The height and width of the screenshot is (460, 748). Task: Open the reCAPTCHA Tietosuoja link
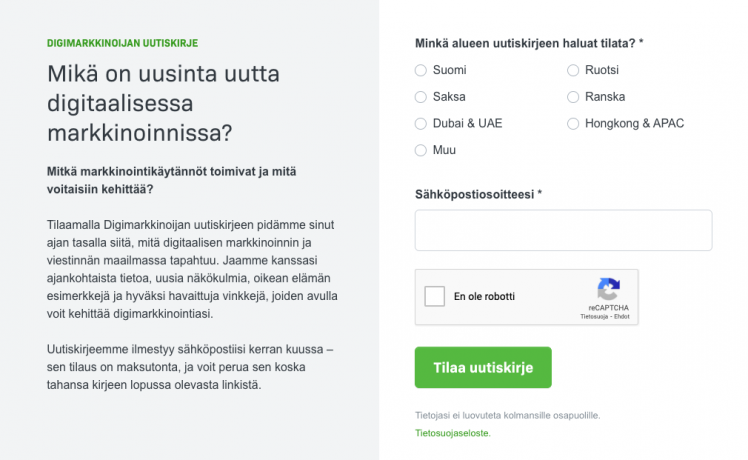(594, 316)
